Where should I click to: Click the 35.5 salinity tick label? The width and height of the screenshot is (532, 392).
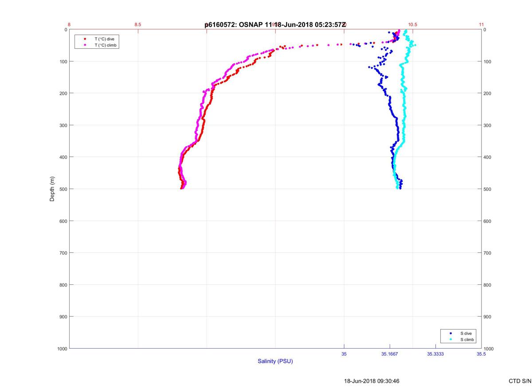click(481, 354)
